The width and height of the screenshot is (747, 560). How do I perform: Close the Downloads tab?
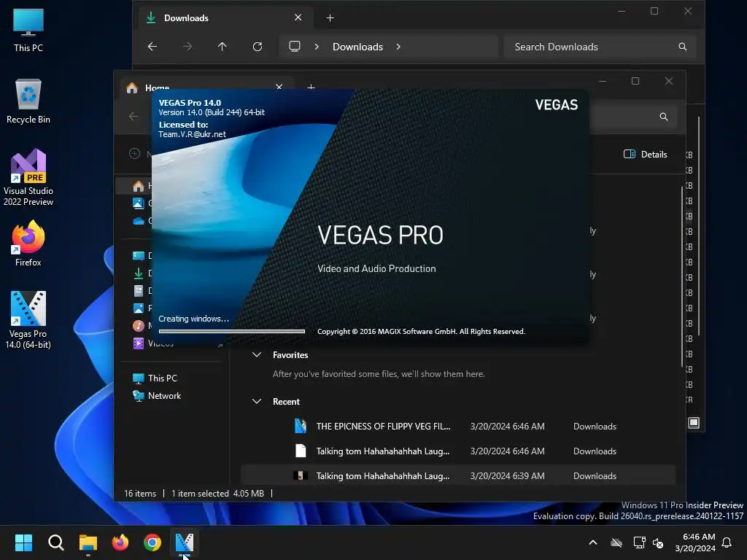click(x=298, y=17)
